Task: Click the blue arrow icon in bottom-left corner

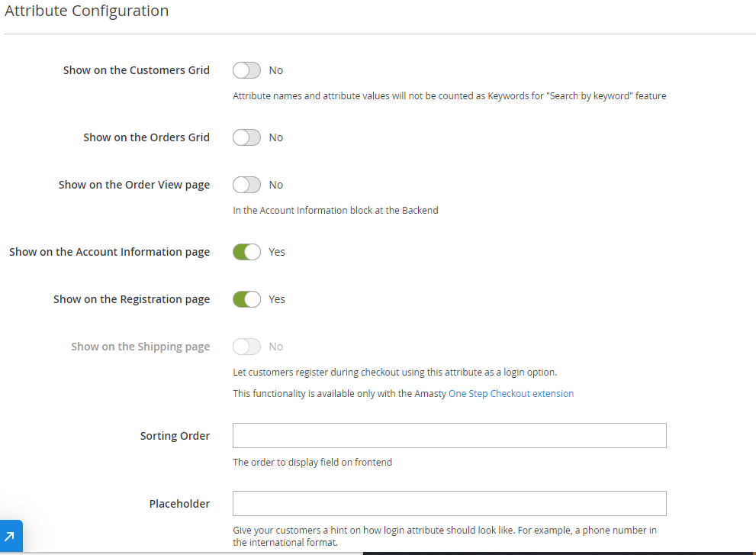Action: point(11,536)
